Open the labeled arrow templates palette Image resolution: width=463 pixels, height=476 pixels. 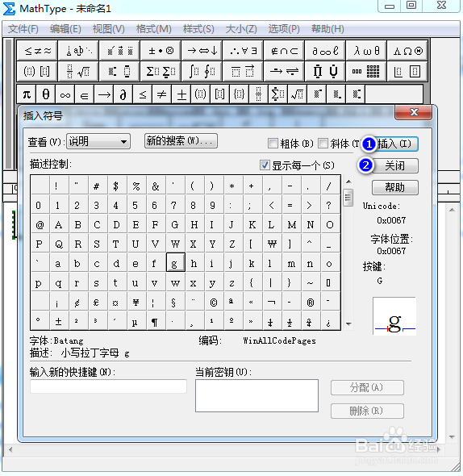(x=285, y=71)
